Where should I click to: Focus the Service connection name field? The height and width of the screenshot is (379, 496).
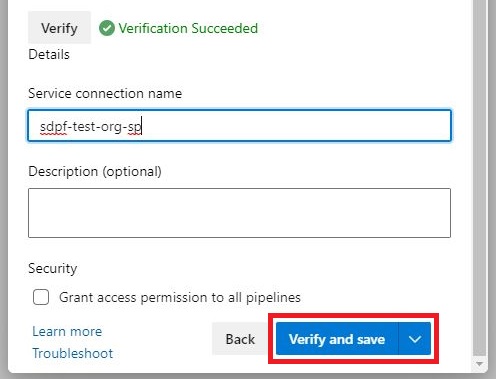[x=239, y=126]
